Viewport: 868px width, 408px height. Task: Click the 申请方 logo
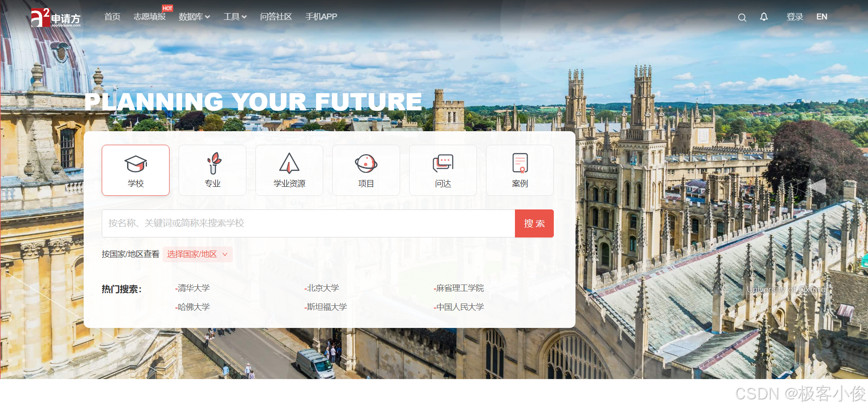tap(56, 18)
